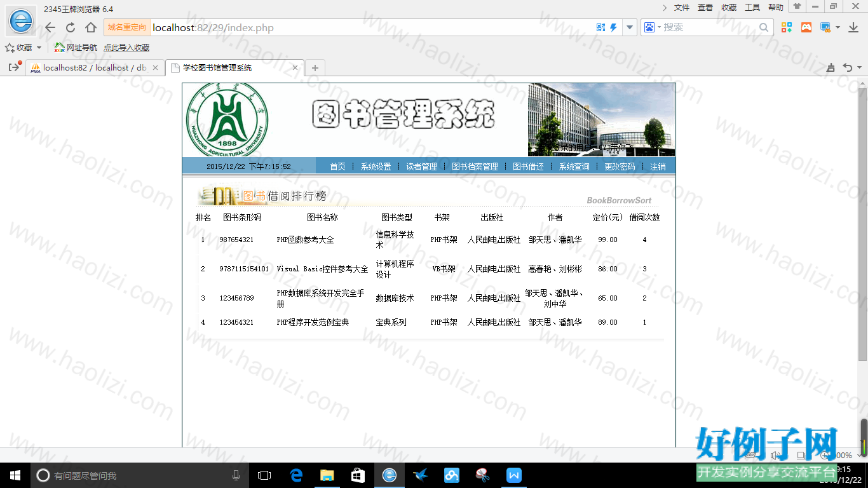
Task: Open 图书档案管理 in the navigation bar
Action: (x=475, y=166)
